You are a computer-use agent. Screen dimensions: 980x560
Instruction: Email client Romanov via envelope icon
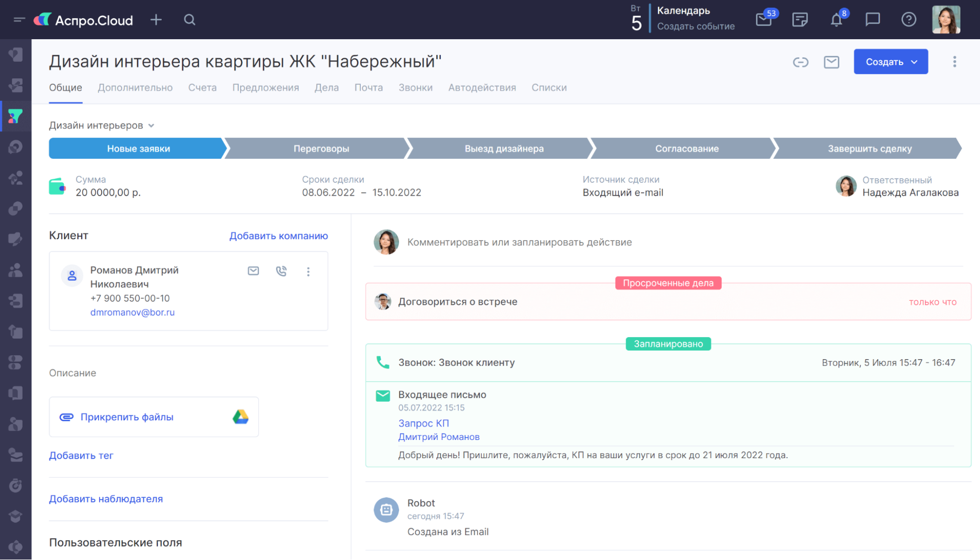click(253, 271)
